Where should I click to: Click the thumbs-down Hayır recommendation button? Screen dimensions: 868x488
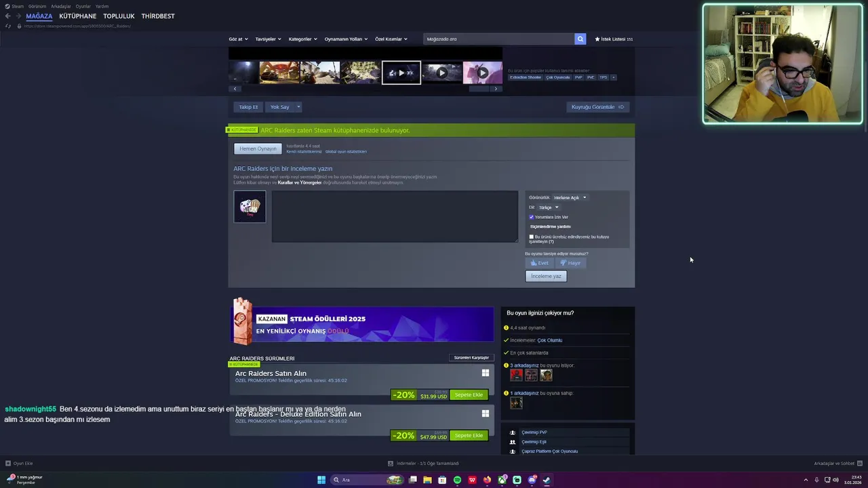click(x=570, y=263)
